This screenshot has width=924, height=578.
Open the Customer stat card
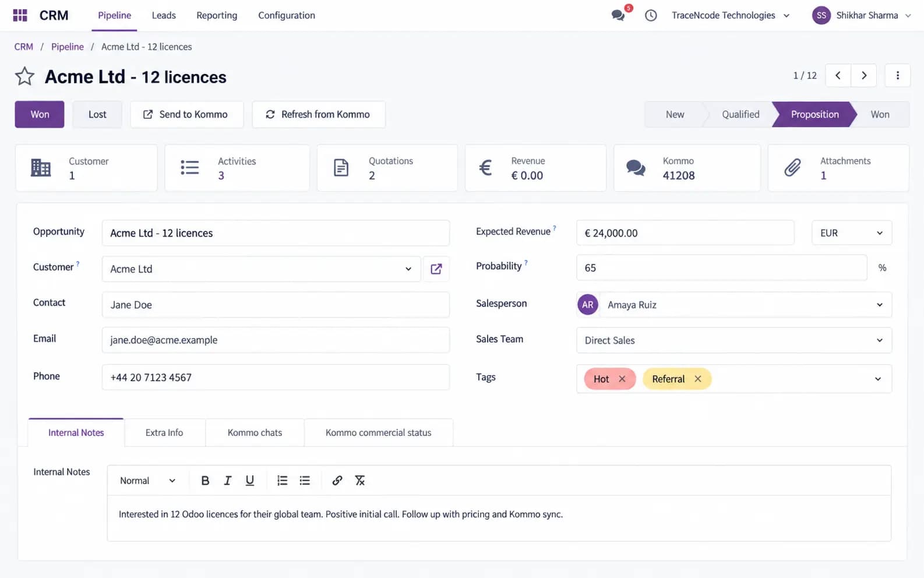click(x=86, y=168)
